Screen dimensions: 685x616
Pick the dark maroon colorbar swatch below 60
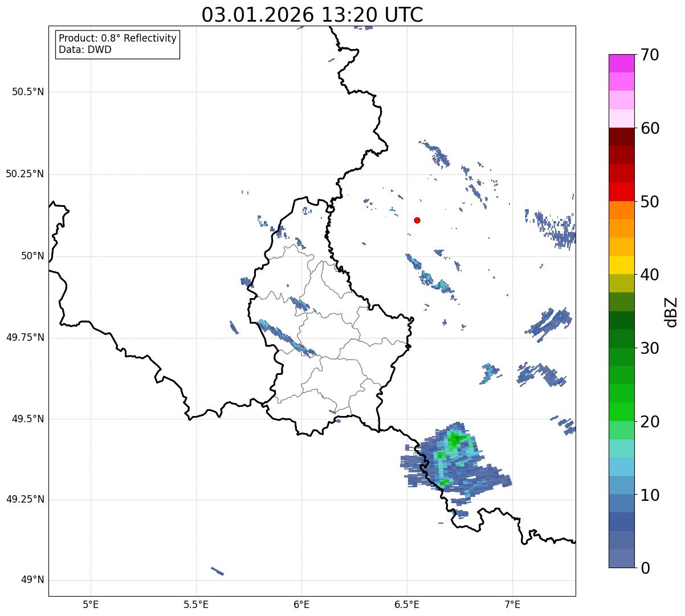pos(621,137)
